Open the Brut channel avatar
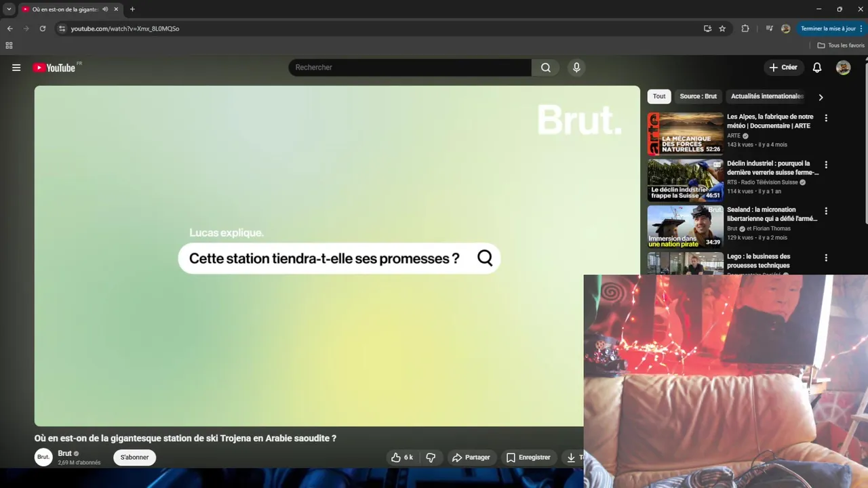The image size is (868, 488). (43, 457)
